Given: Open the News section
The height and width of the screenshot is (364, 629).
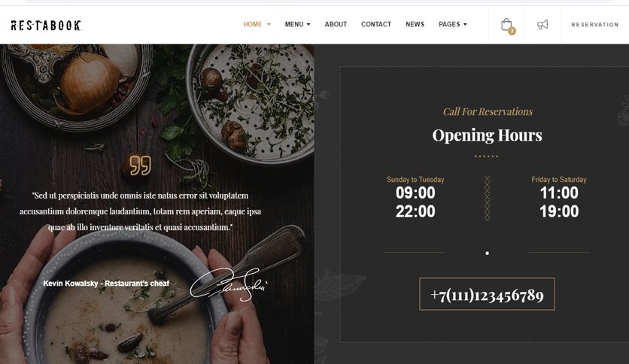Looking at the screenshot, I should (415, 25).
